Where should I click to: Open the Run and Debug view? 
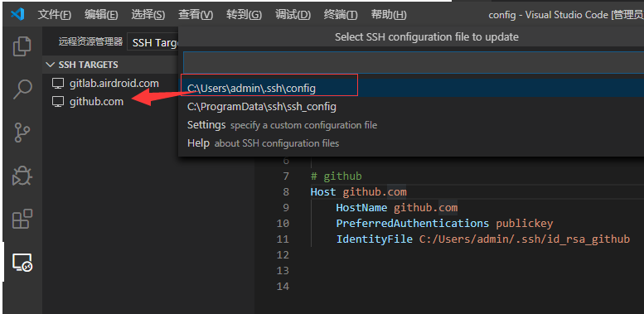pos(22,176)
